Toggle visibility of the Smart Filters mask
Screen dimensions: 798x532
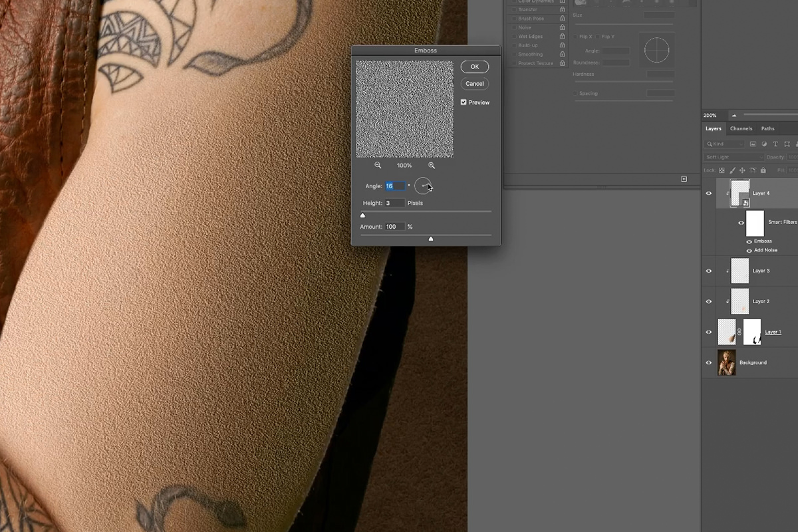(x=741, y=223)
